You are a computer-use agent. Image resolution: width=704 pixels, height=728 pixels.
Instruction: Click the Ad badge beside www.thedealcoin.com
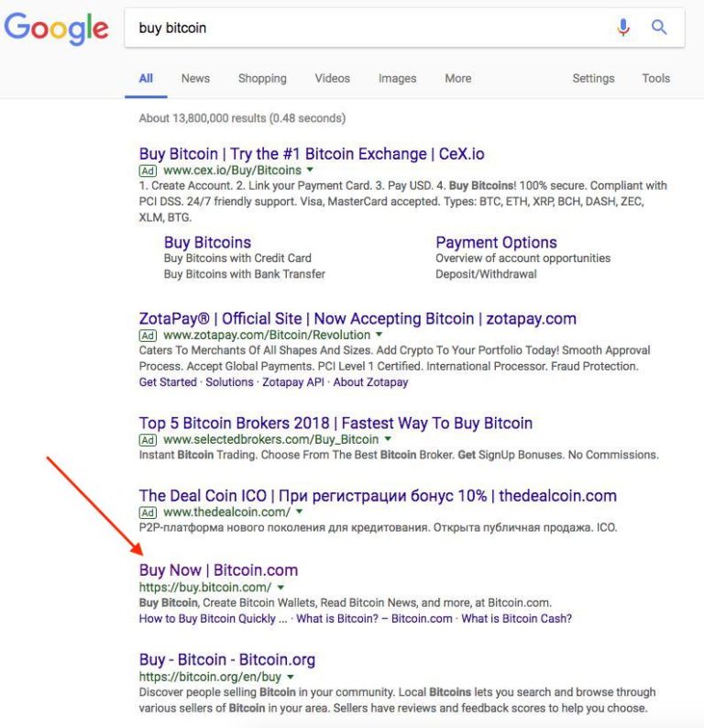point(148,513)
